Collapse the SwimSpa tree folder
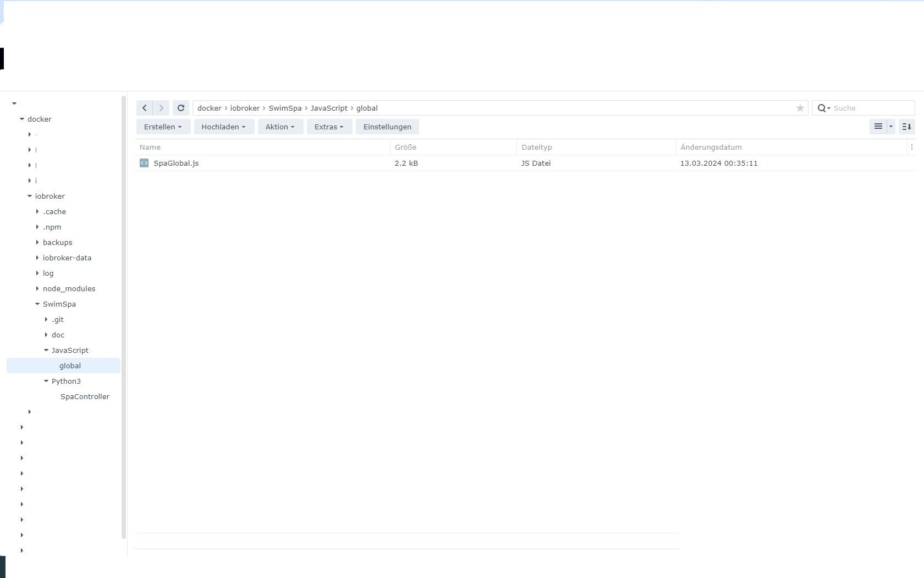 click(37, 304)
